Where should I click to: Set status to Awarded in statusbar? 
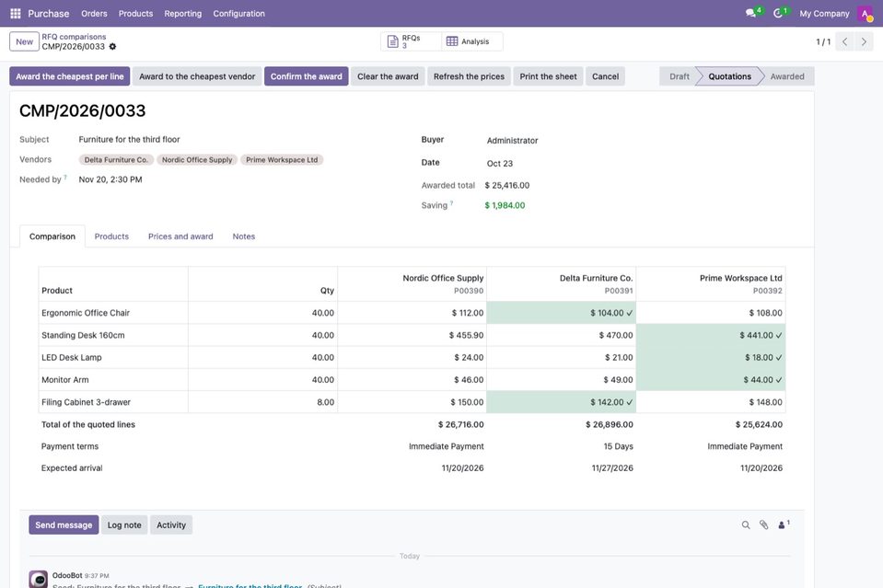point(787,76)
